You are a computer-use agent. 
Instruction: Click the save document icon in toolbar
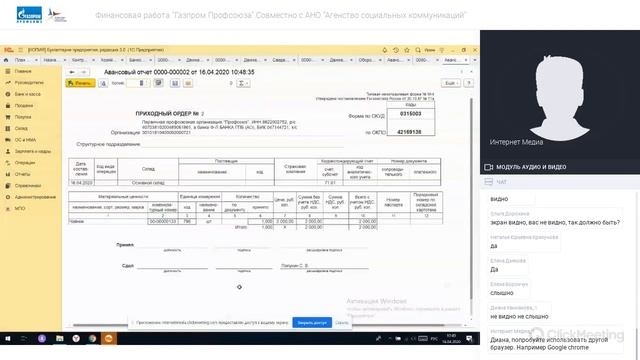[175, 83]
